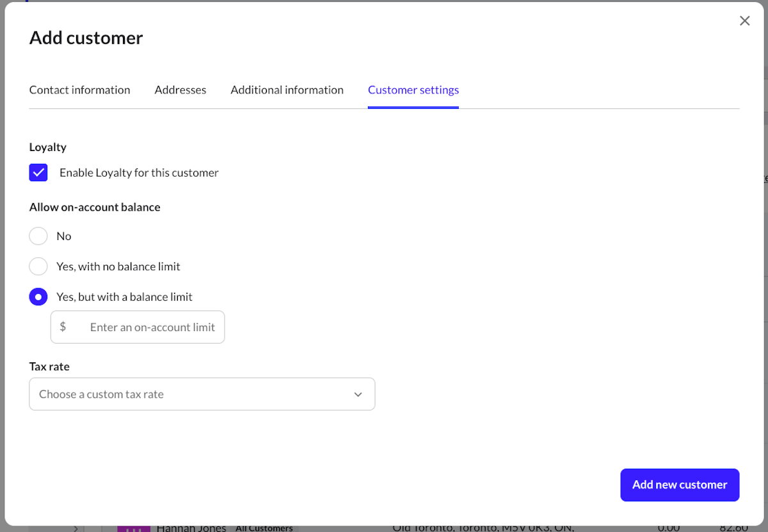Select the Customer settings tab
The image size is (768, 532).
coord(413,90)
